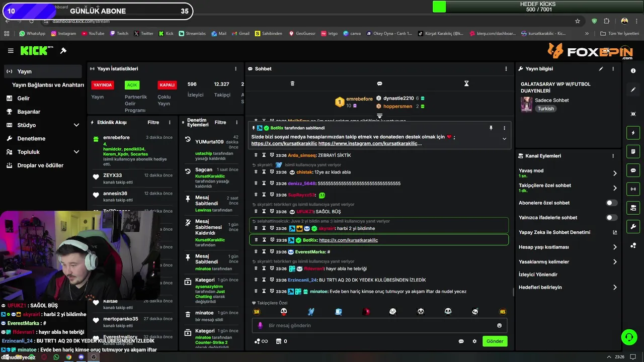Collapse the leaderboard with the down arrow
This screenshot has width=644, height=362.
[379, 116]
